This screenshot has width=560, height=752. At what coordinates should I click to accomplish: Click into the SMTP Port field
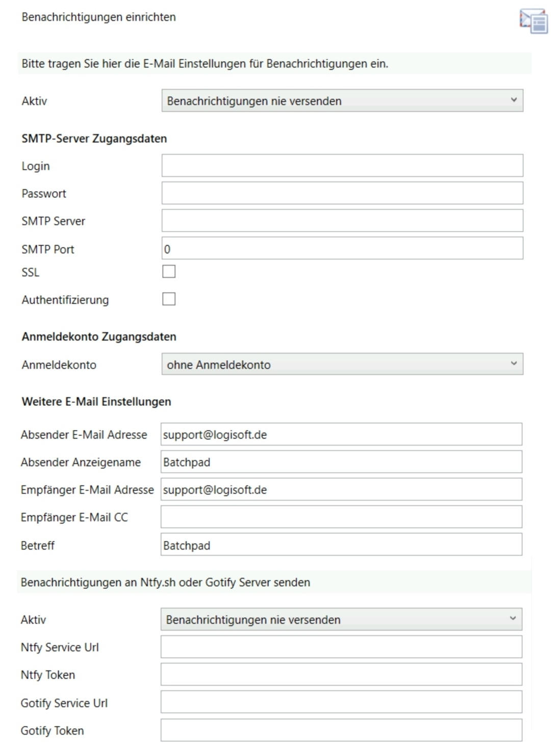[x=342, y=249]
